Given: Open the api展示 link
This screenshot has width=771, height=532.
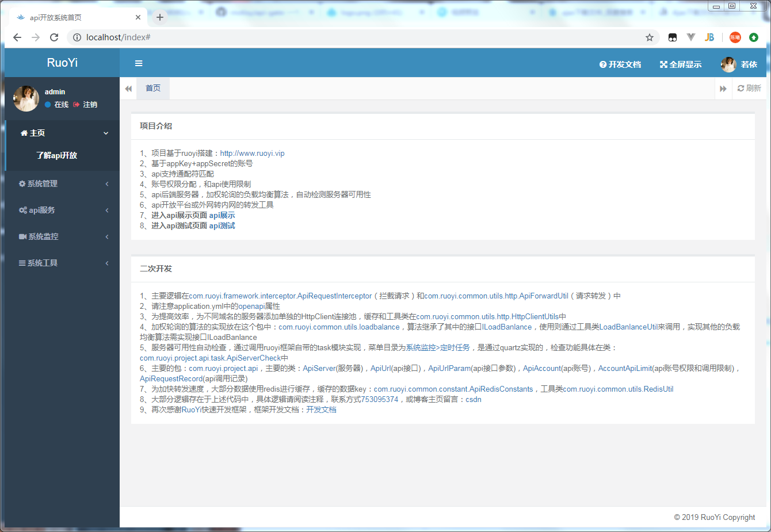Looking at the screenshot, I should click(222, 215).
